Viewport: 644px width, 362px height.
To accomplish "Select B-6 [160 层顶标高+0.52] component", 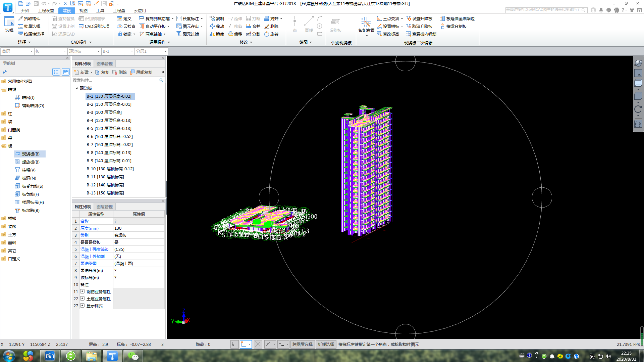I will coord(110,137).
